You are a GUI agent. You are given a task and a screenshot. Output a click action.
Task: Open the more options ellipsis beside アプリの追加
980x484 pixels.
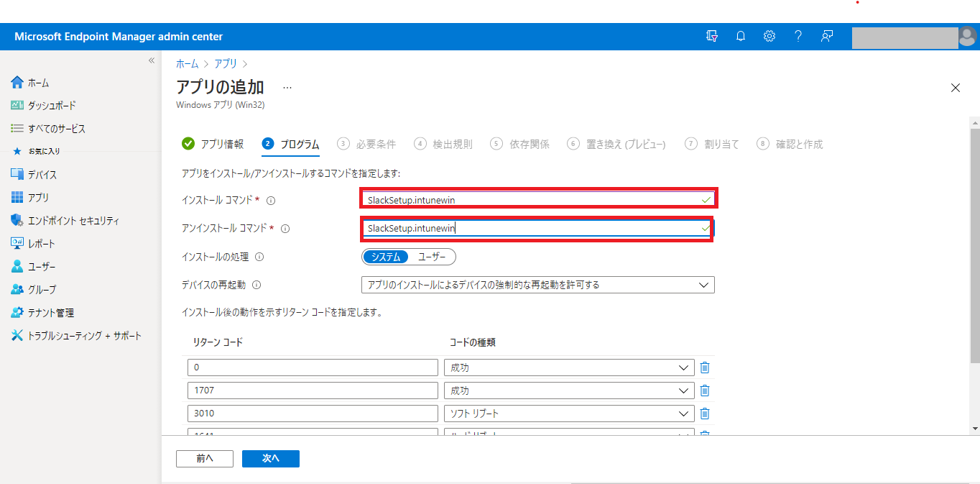click(x=287, y=88)
